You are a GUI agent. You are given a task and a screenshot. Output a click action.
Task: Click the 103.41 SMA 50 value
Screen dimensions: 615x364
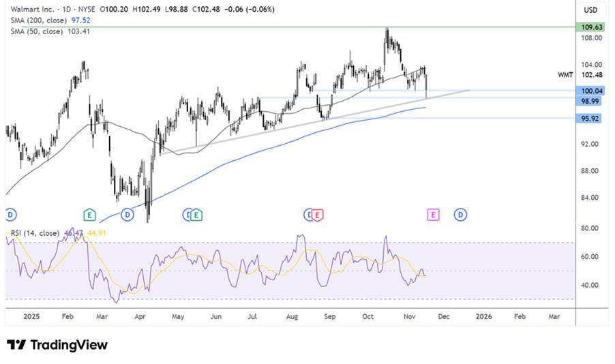79,31
